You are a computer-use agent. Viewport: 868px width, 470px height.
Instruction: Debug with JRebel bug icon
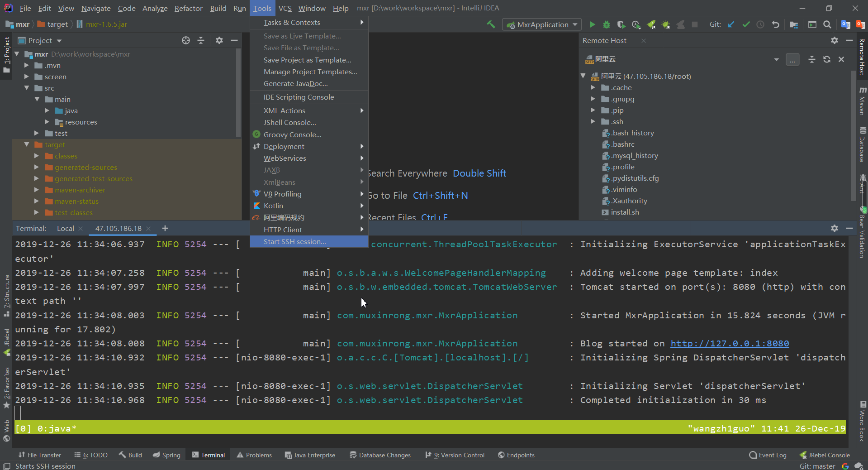click(x=665, y=24)
